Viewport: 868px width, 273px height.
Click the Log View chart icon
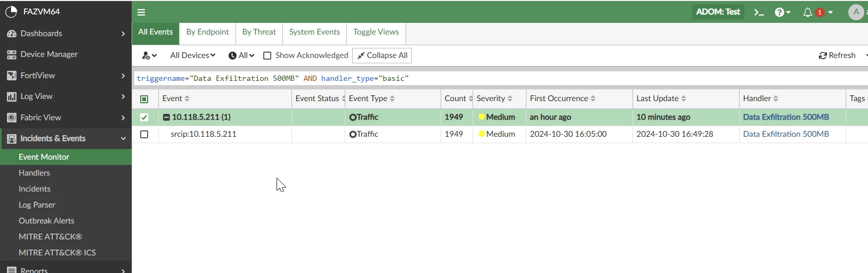pos(12,96)
